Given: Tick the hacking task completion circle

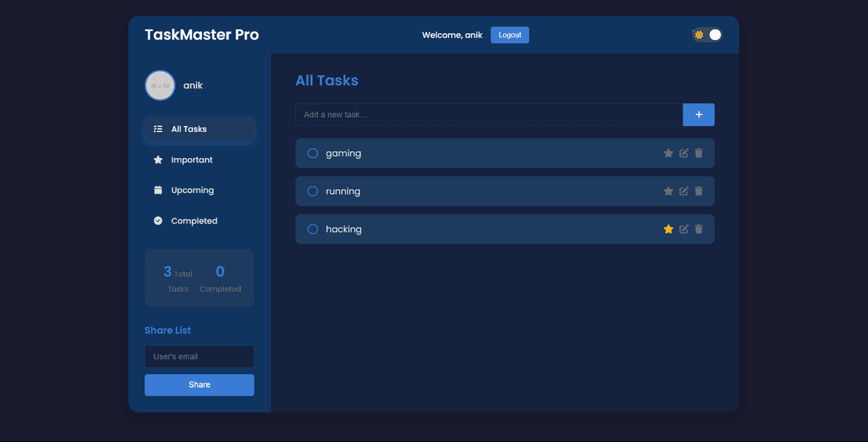Looking at the screenshot, I should pyautogui.click(x=313, y=229).
